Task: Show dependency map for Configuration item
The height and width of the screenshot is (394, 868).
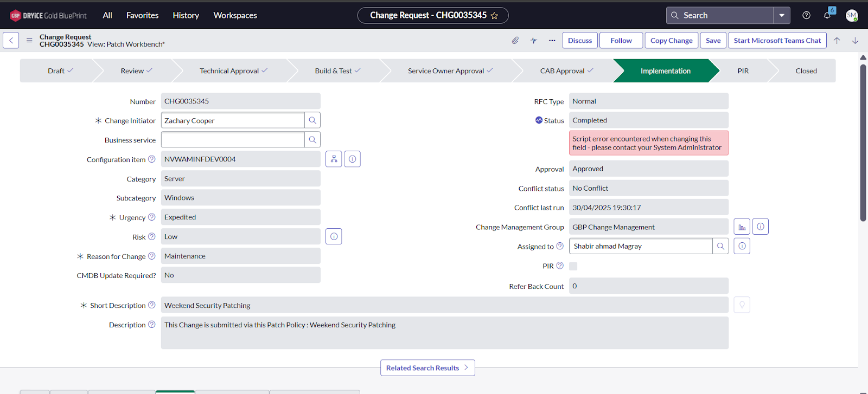Action: 334,159
